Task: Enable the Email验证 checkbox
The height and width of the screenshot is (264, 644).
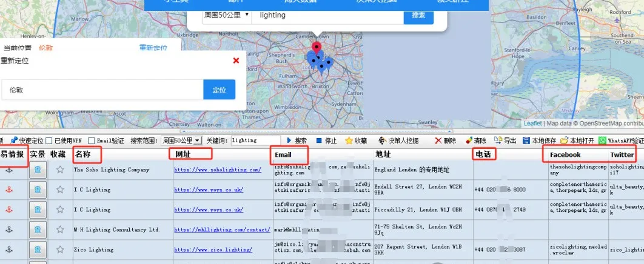Action: pyautogui.click(x=91, y=140)
